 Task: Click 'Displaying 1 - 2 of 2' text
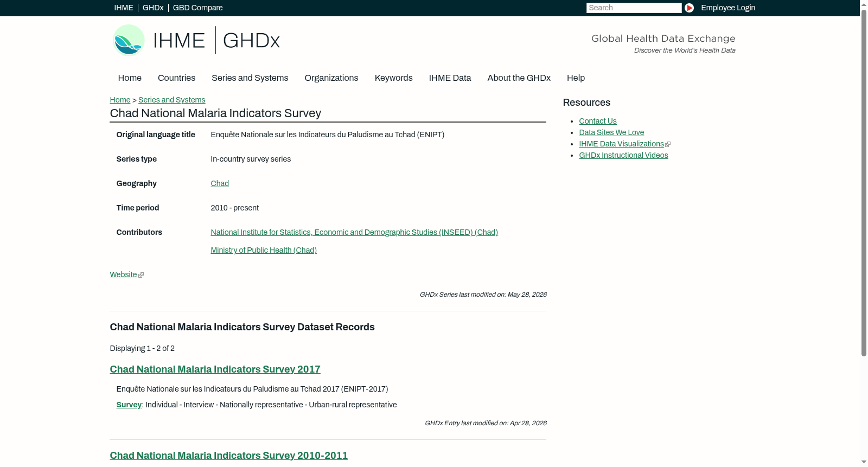[x=142, y=348]
